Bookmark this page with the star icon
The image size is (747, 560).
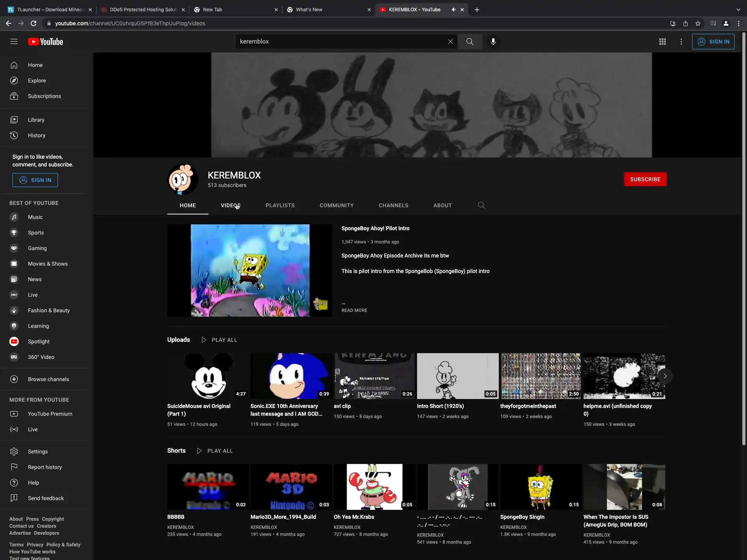click(x=698, y=23)
